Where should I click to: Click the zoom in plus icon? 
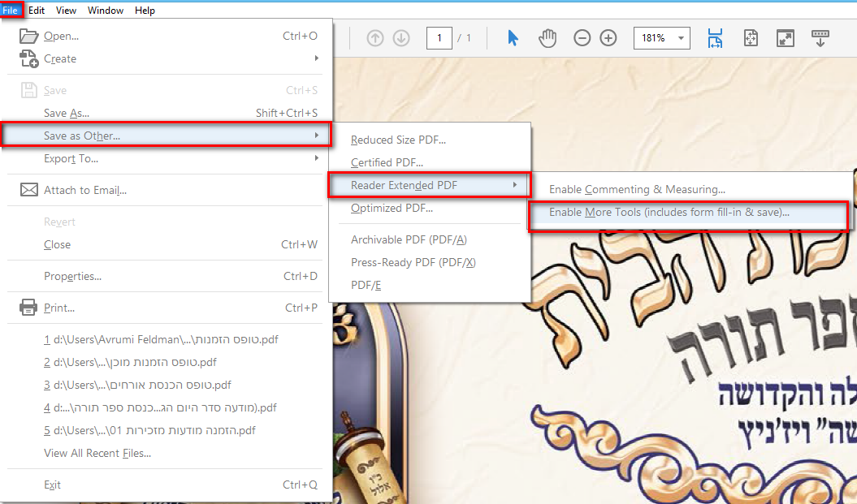click(x=608, y=38)
